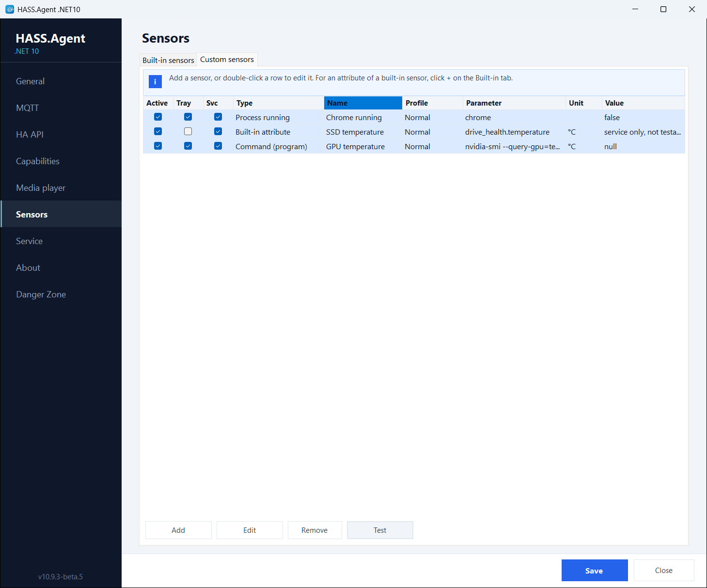Click the Remove button
This screenshot has height=588, width=707.
coord(314,530)
